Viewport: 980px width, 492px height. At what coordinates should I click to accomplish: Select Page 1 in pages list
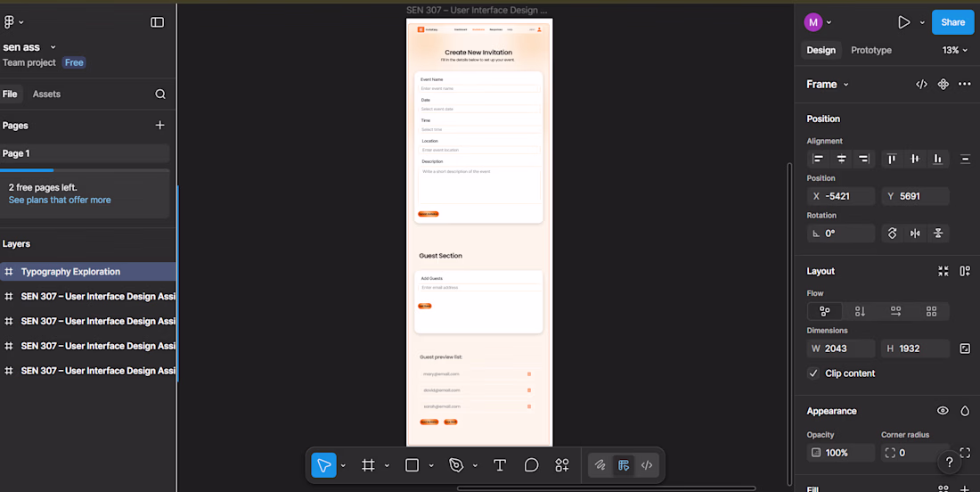[85, 153]
